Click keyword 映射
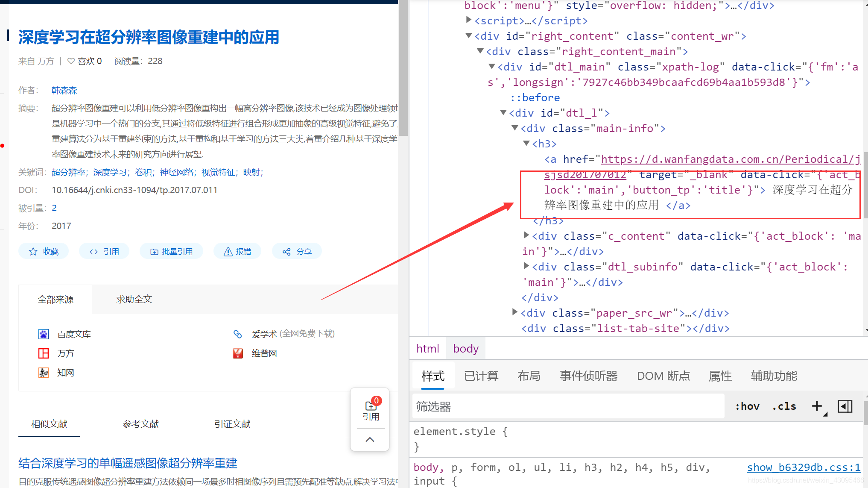Viewport: 868px width, 488px height. tap(251, 172)
